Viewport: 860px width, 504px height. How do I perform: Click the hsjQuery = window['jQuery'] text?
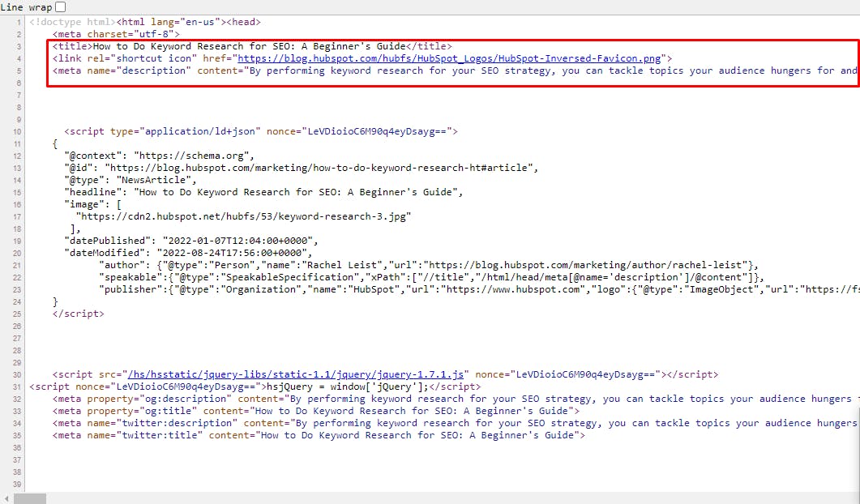coord(348,387)
